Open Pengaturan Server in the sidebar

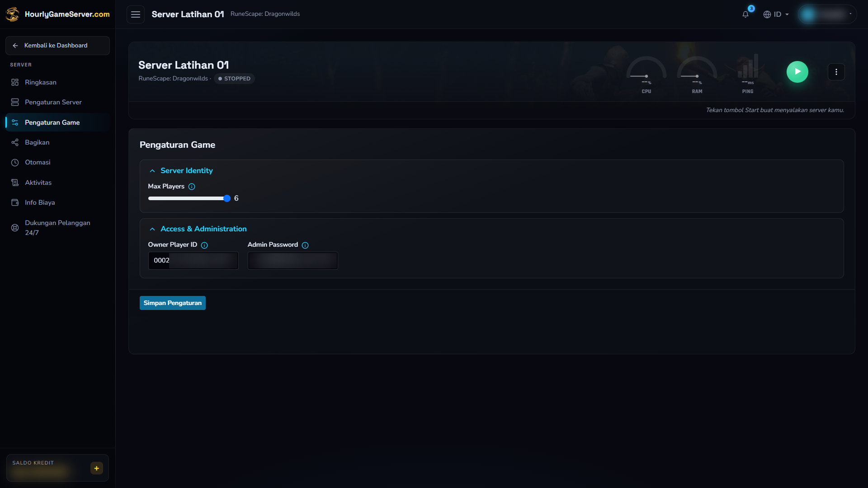57,102
